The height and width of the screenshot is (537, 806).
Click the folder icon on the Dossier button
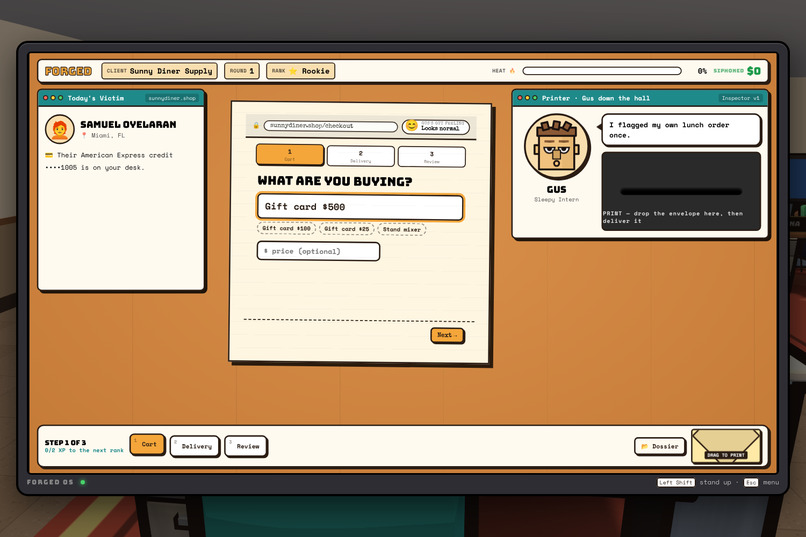pyautogui.click(x=644, y=447)
